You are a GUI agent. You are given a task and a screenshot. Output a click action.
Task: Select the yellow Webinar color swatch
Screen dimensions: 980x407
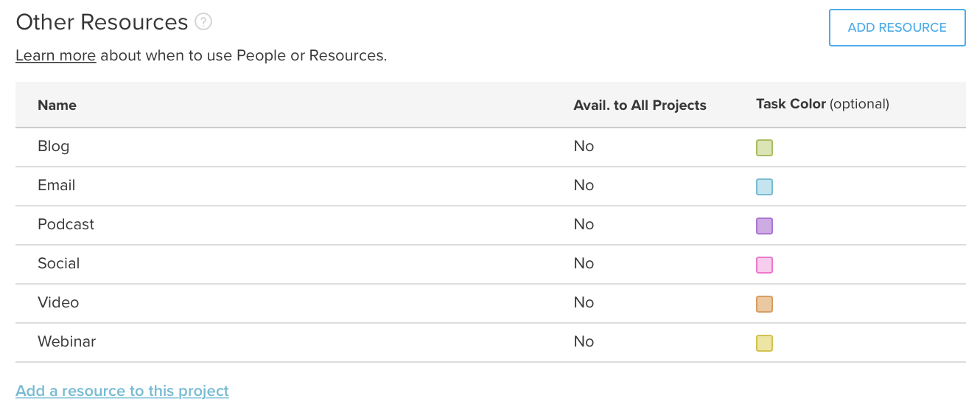coord(764,343)
